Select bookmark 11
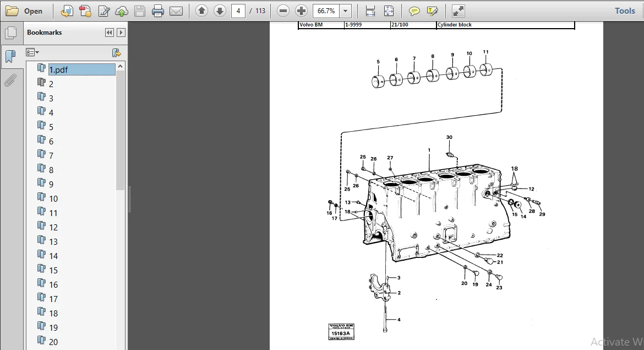Screen dimensions: 644x350 click(53, 213)
